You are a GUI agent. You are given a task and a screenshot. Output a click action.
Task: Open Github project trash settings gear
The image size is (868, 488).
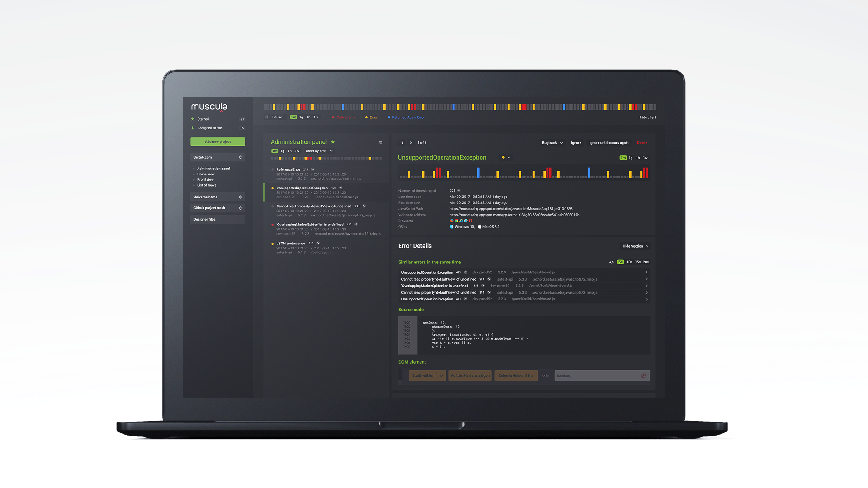[240, 208]
